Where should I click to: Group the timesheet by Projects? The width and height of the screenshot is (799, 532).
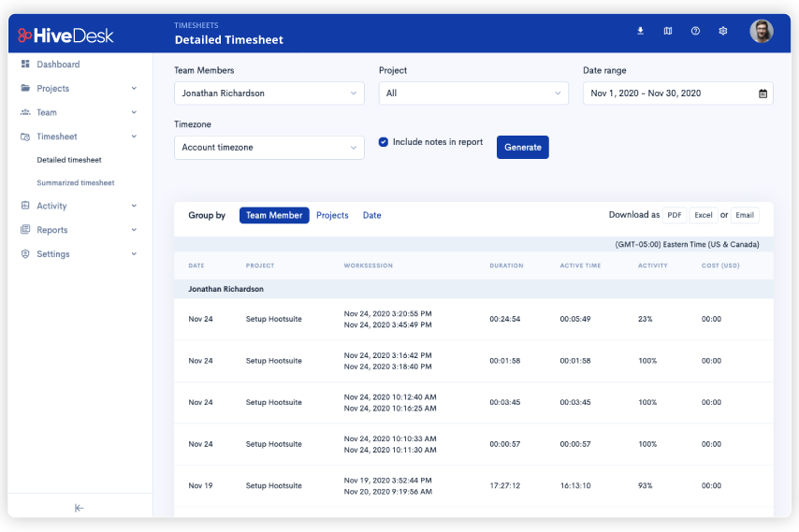pyautogui.click(x=332, y=215)
